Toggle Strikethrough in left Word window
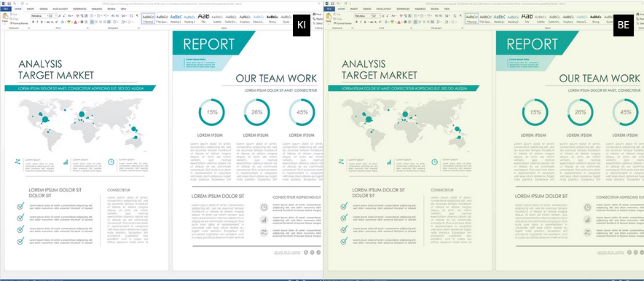 coord(47,22)
